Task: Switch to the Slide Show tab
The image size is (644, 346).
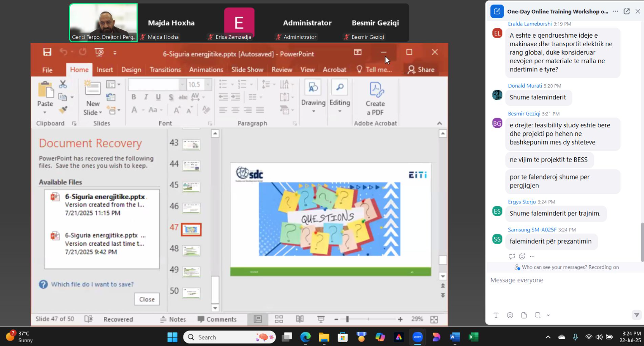Action: tap(247, 70)
